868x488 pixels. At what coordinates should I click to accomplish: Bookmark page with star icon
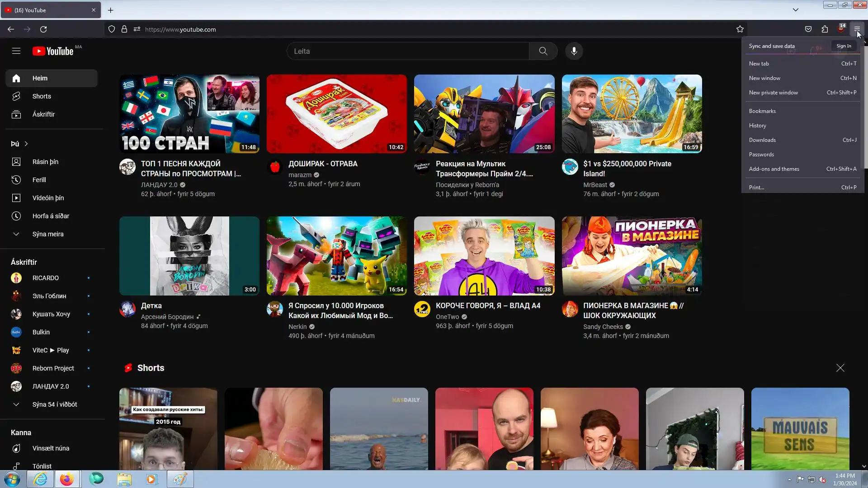(740, 29)
